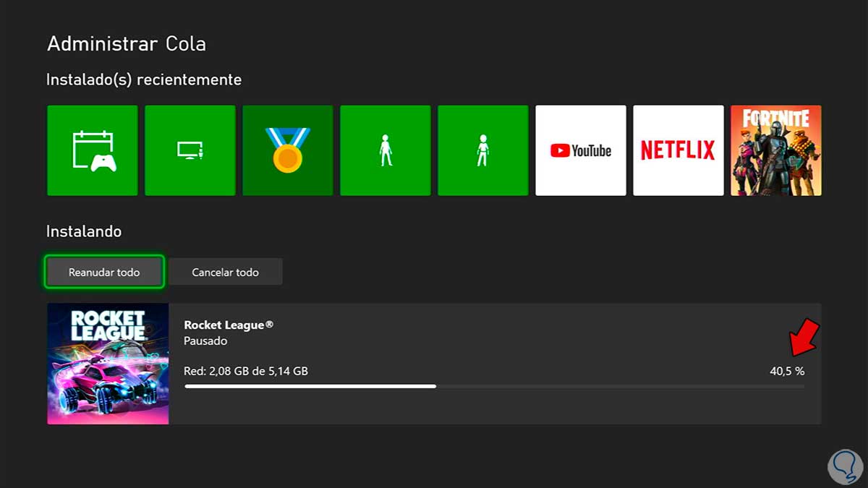Click the Administrar Cola heading
Image resolution: width=868 pixels, height=488 pixels.
click(x=127, y=44)
